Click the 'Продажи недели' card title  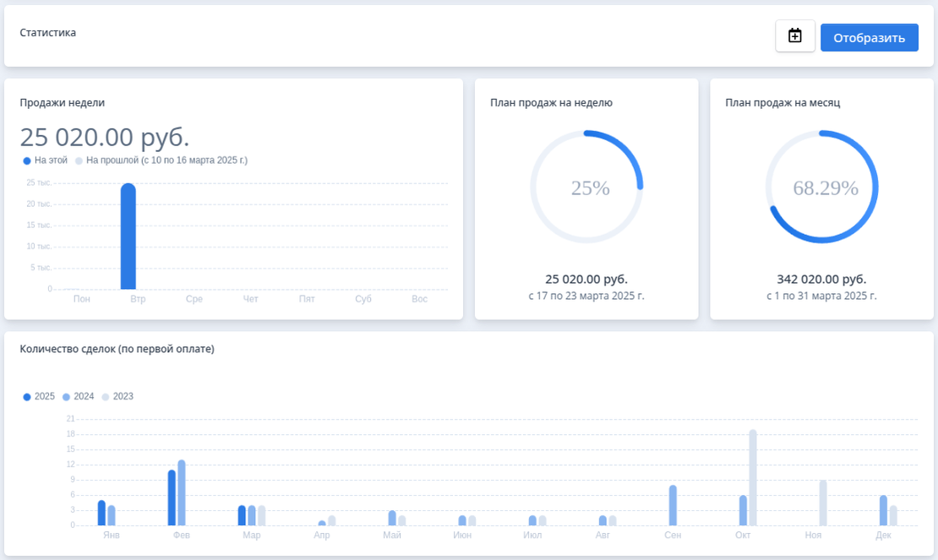(x=63, y=103)
